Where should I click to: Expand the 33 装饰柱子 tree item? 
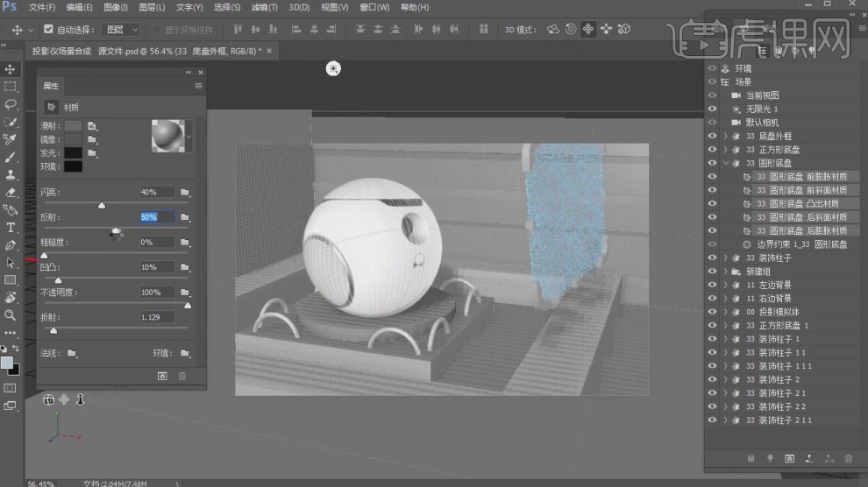[726, 258]
